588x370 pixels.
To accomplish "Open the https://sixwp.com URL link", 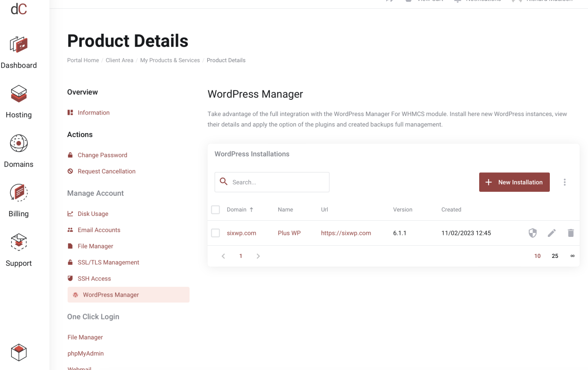I will (346, 233).
